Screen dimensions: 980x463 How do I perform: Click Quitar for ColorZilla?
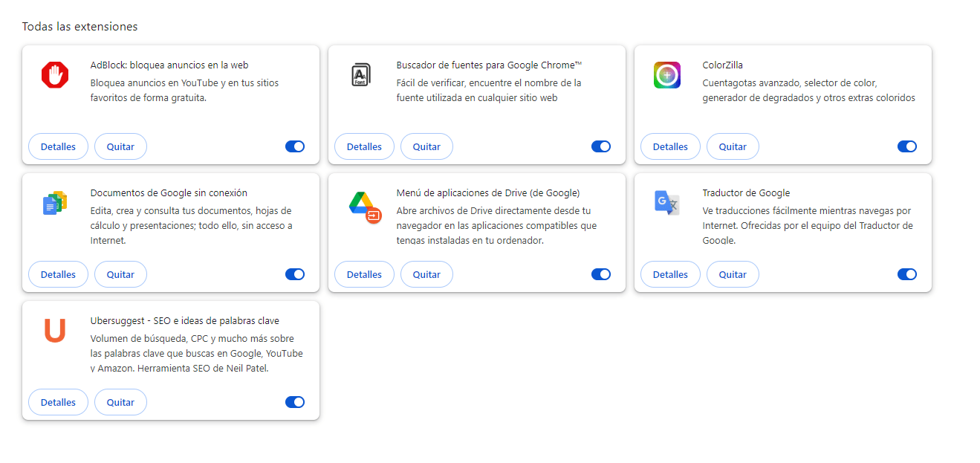733,146
